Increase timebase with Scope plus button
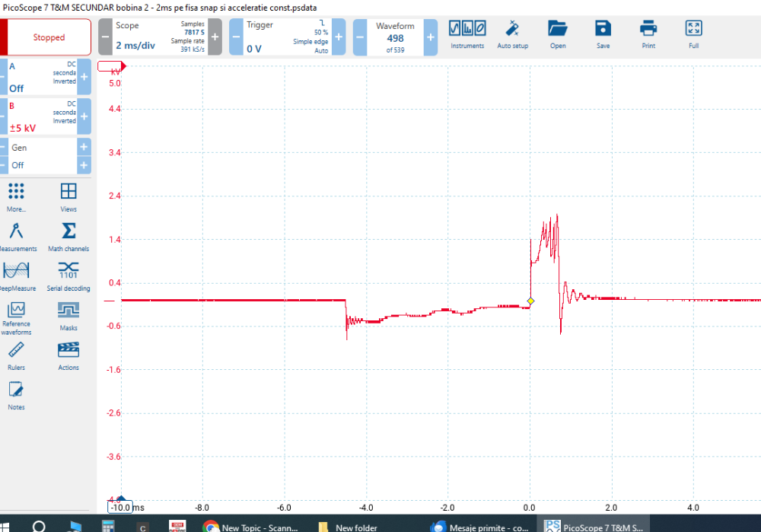 pos(215,37)
